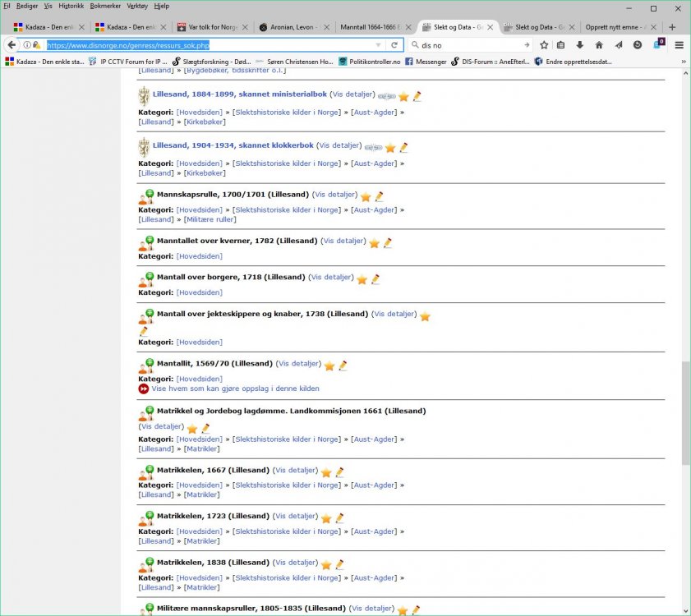Open the Bokmerker menu
The height and width of the screenshot is (616, 691).
[104, 6]
